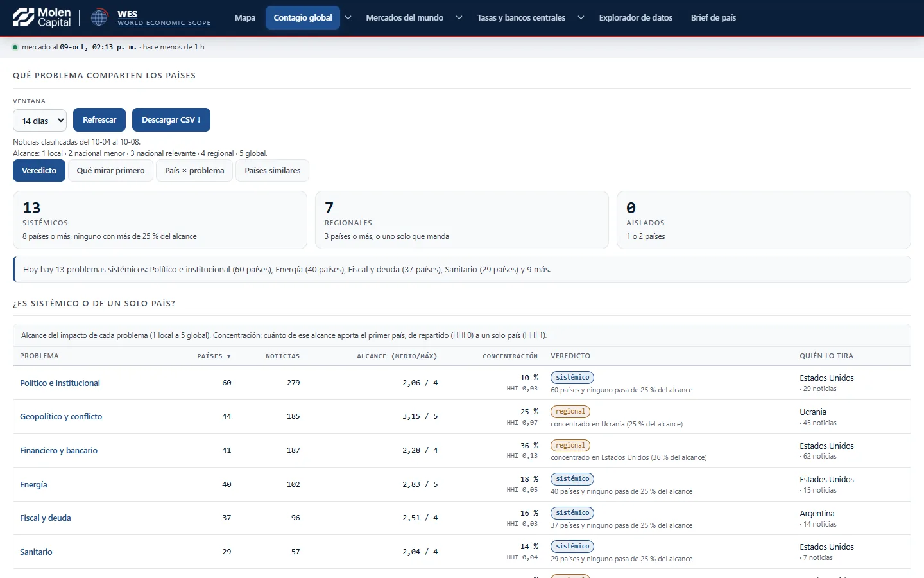Expand the chevron next to Mercados del mundo
The width and height of the screenshot is (924, 578).
(x=459, y=18)
